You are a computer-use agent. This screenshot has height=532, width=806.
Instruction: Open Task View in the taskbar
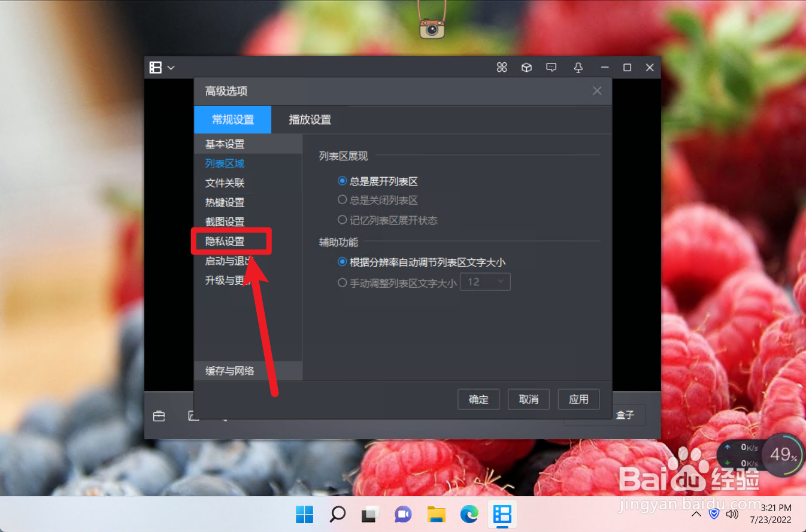point(370,514)
